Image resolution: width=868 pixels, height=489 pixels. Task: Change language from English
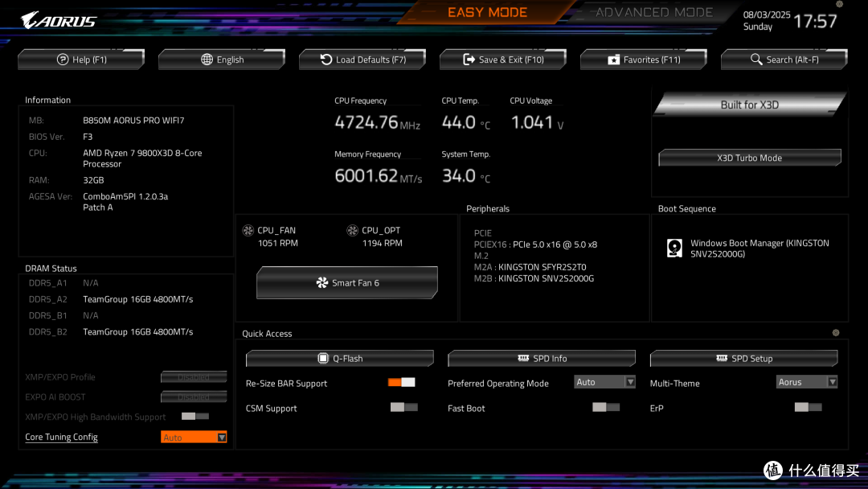(222, 60)
